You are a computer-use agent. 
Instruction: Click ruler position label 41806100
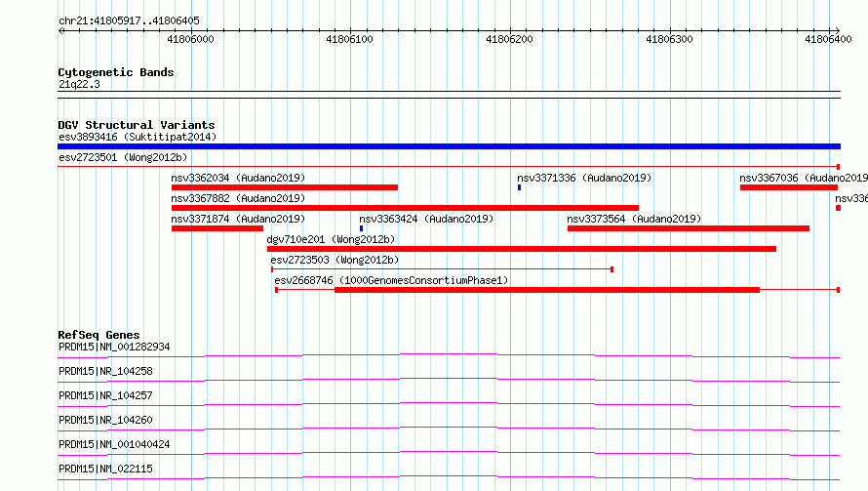pyautogui.click(x=349, y=39)
